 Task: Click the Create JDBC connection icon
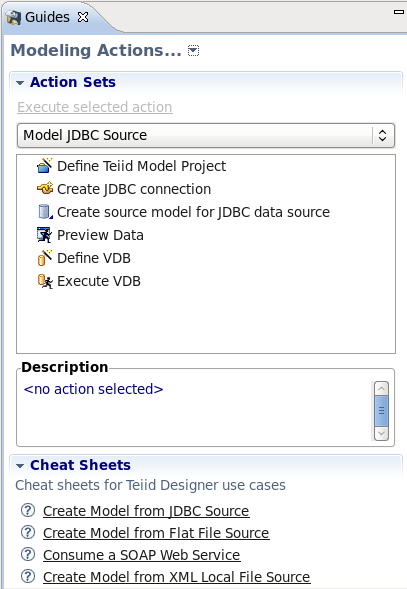pos(45,188)
